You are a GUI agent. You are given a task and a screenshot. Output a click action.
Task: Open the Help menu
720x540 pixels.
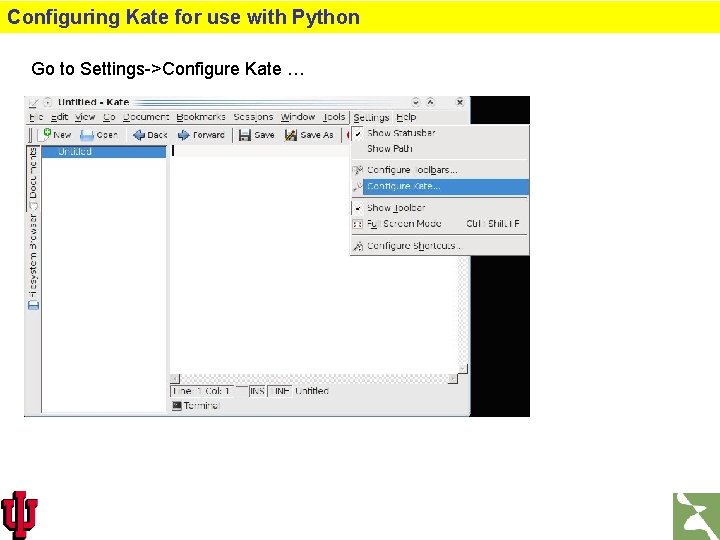point(406,117)
